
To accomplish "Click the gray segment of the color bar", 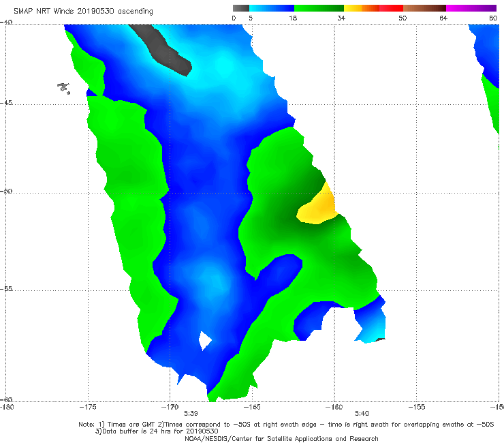I will coord(241,8).
